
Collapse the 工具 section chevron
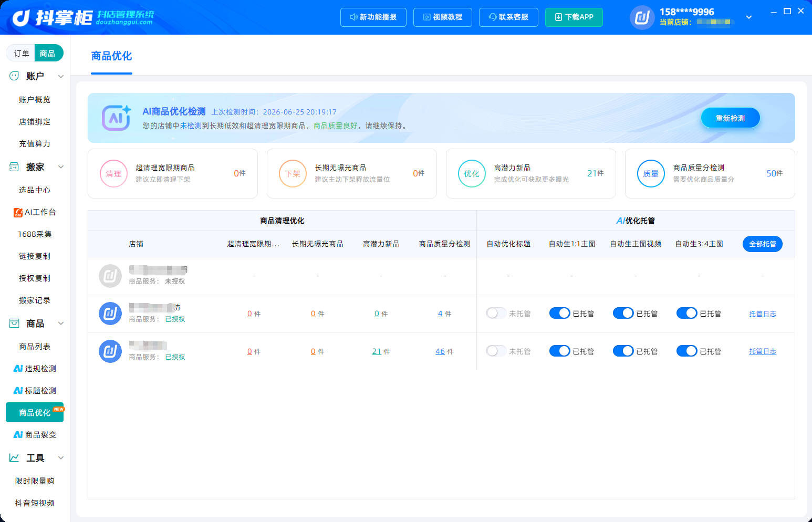coord(61,458)
